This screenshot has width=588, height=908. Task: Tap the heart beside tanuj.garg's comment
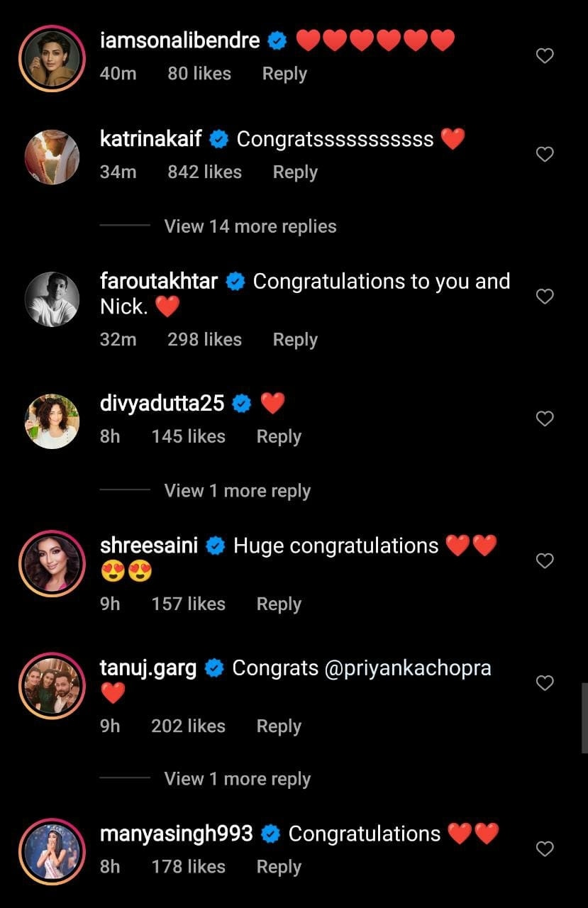(544, 683)
